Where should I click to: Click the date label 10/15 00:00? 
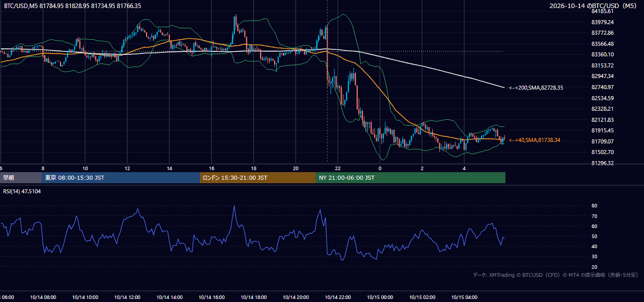(x=380, y=297)
